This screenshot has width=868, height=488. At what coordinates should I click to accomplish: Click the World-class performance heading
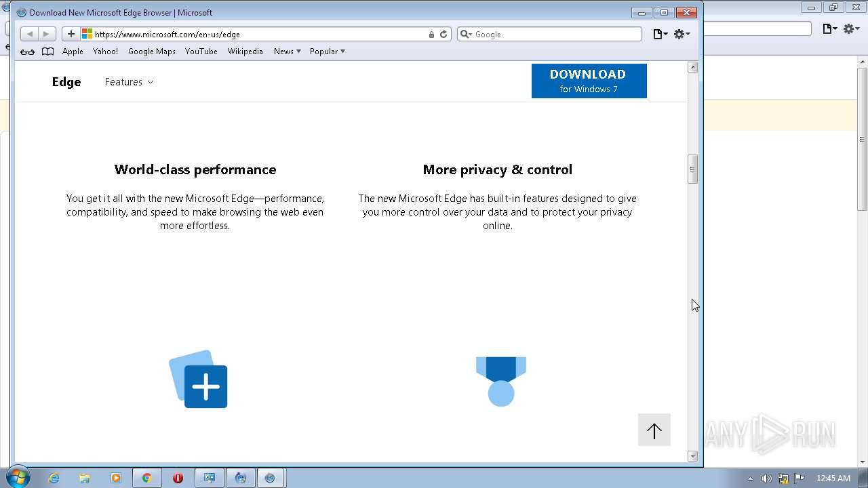195,169
